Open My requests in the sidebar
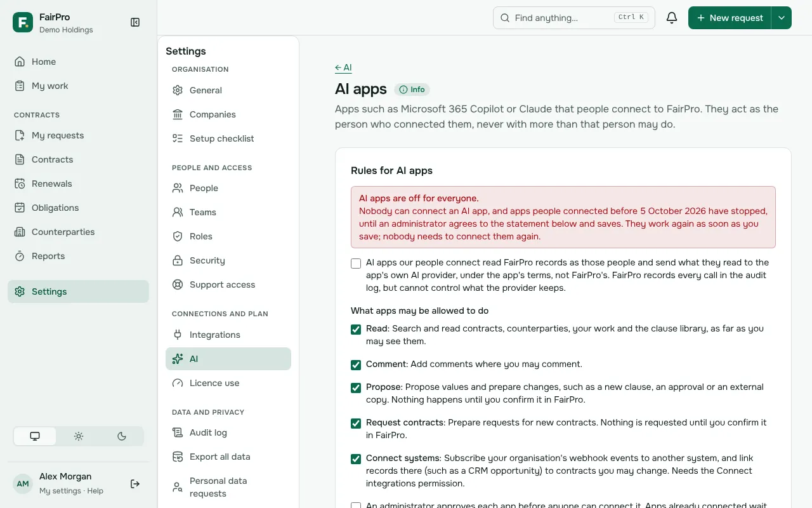The image size is (812, 508). tap(78, 135)
